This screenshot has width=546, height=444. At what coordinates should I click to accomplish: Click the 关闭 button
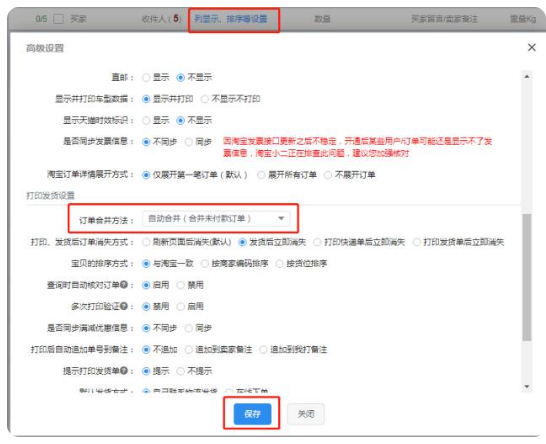click(306, 414)
